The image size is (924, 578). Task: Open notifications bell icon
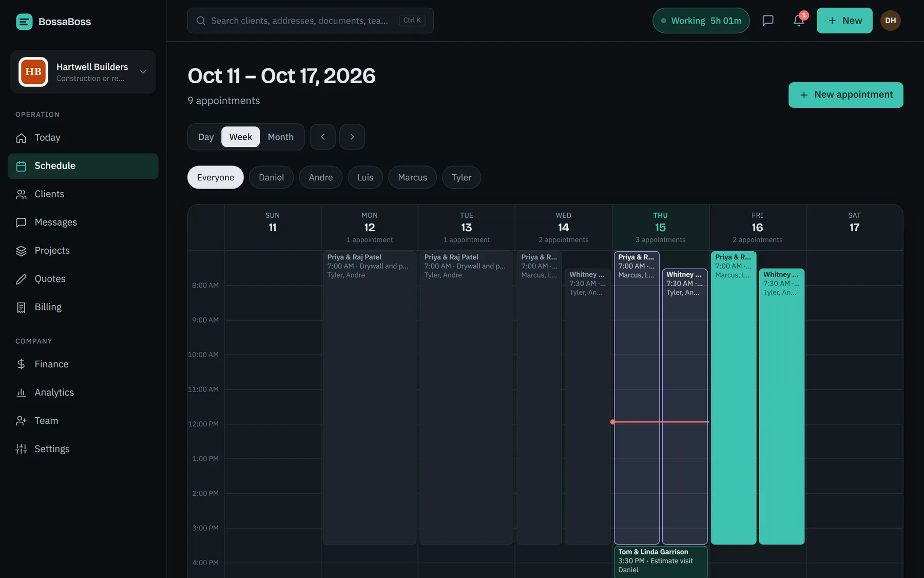799,21
